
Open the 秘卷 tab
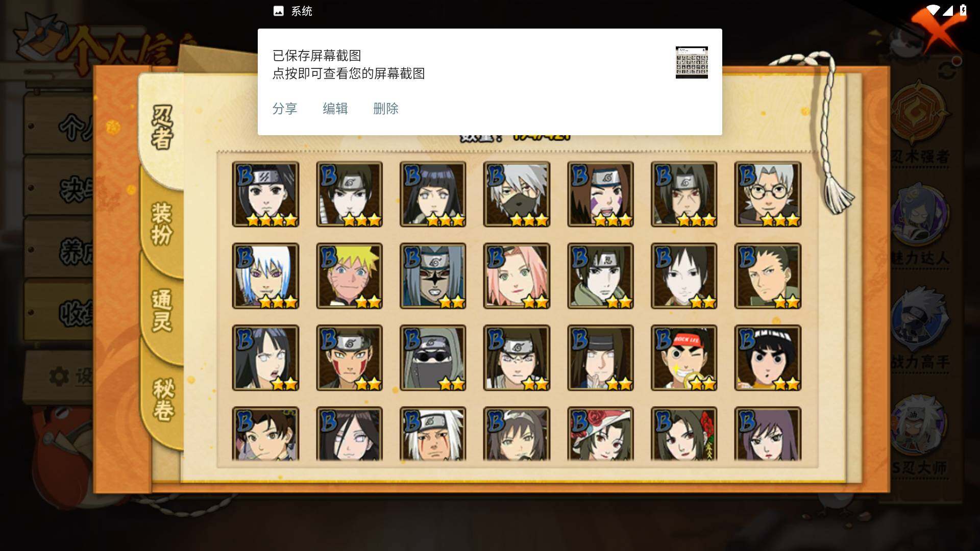[162, 400]
